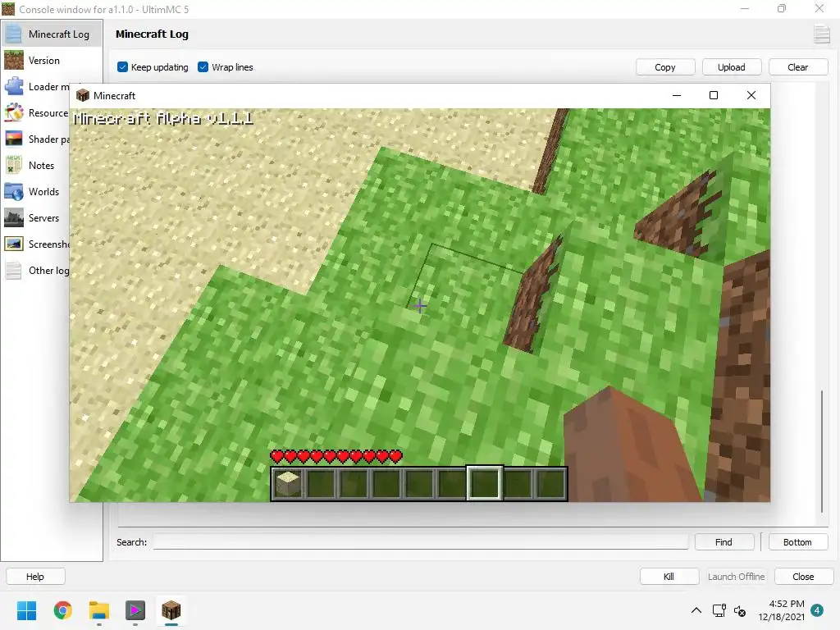
Task: Click the log page icon top right
Action: (821, 34)
